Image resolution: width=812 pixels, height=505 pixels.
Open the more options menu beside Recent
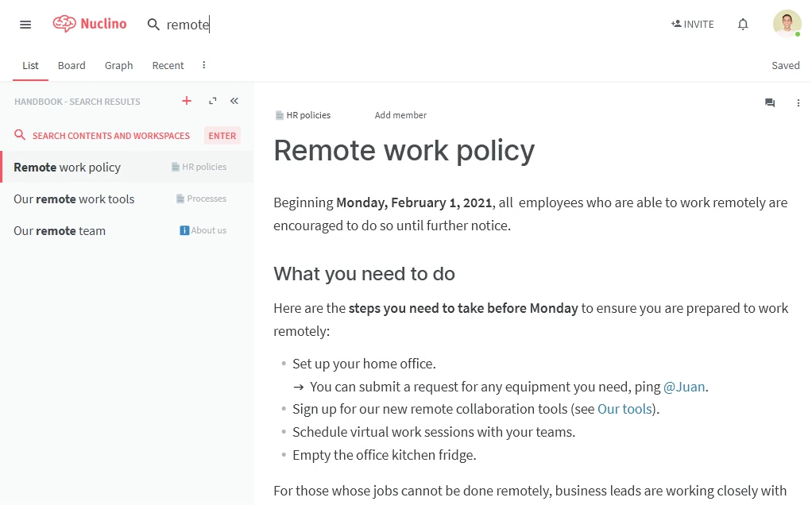click(x=203, y=64)
